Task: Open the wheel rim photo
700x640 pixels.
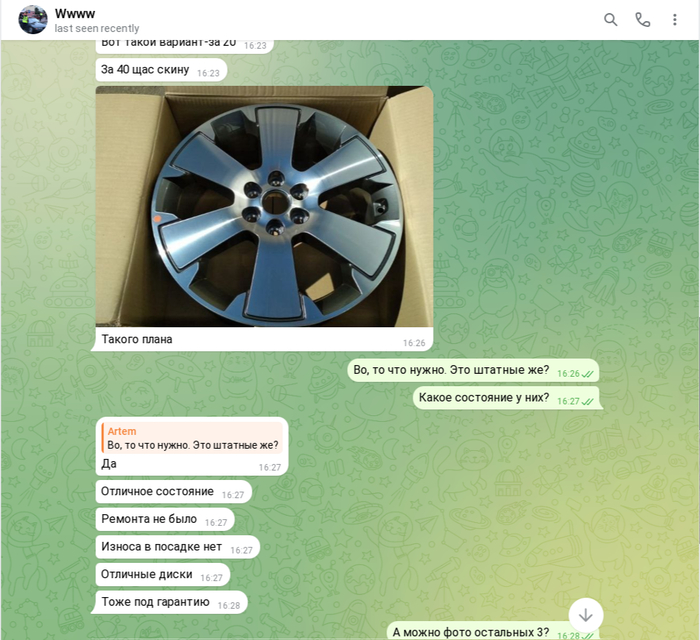Action: pos(264,206)
